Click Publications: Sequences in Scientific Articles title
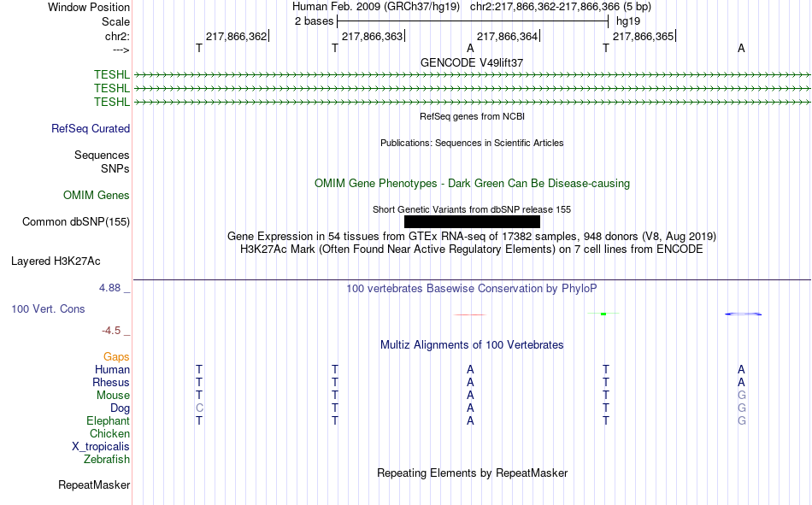 [472, 143]
